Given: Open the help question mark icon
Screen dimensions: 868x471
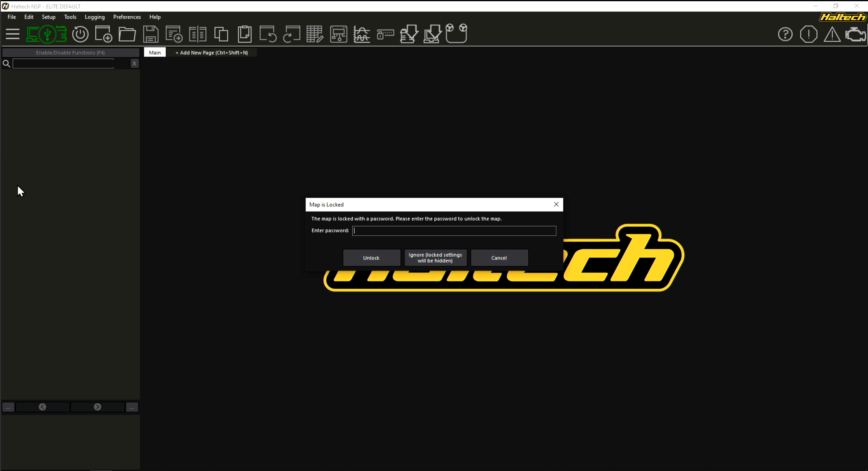Looking at the screenshot, I should 785,34.
